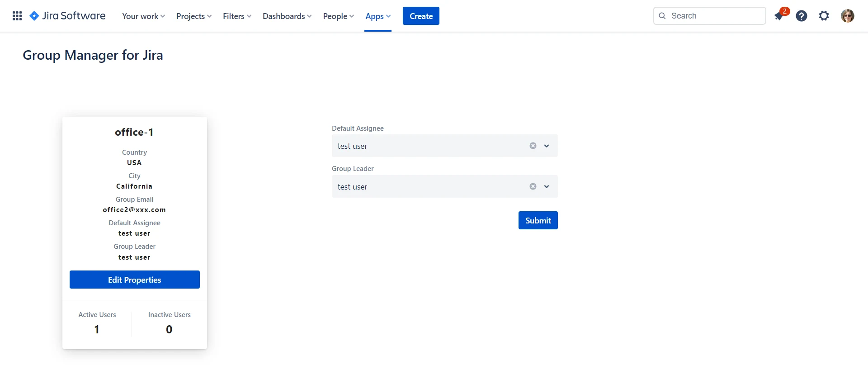Open the Projects menu

tap(194, 16)
